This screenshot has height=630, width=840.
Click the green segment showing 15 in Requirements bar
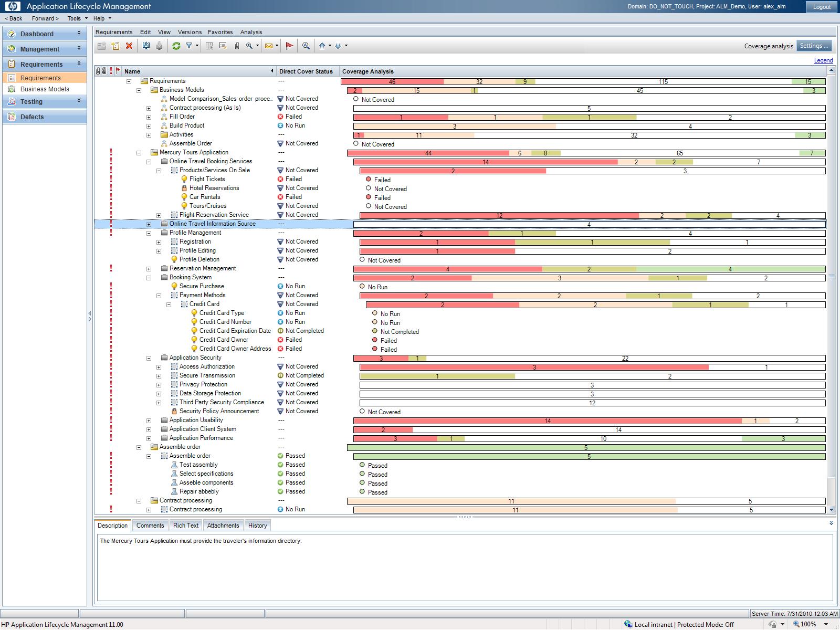click(x=808, y=82)
